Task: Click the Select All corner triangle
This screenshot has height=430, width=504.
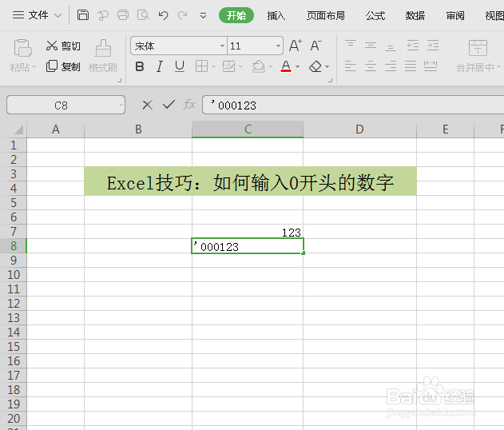Action: (18, 129)
